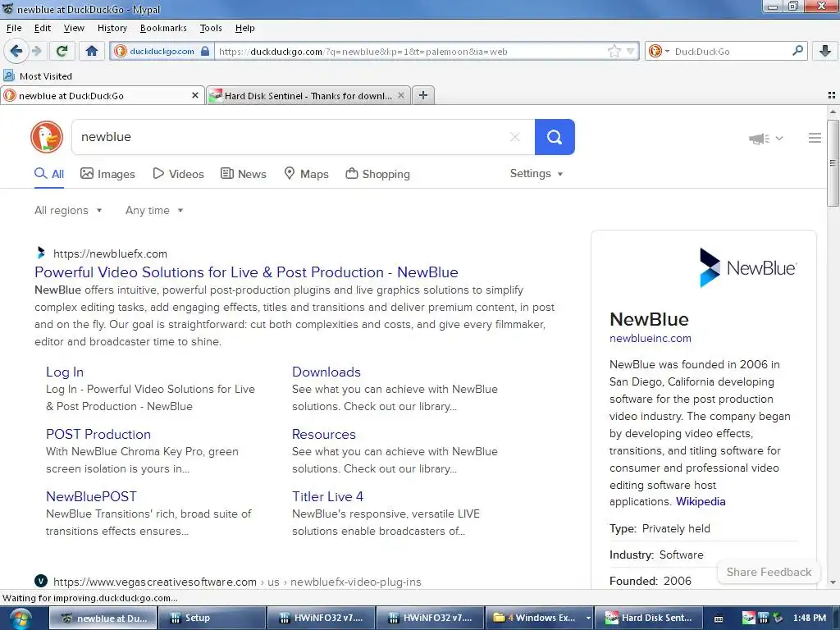Open the URL bar history dropdown arrow
The width and height of the screenshot is (840, 630).
(631, 52)
